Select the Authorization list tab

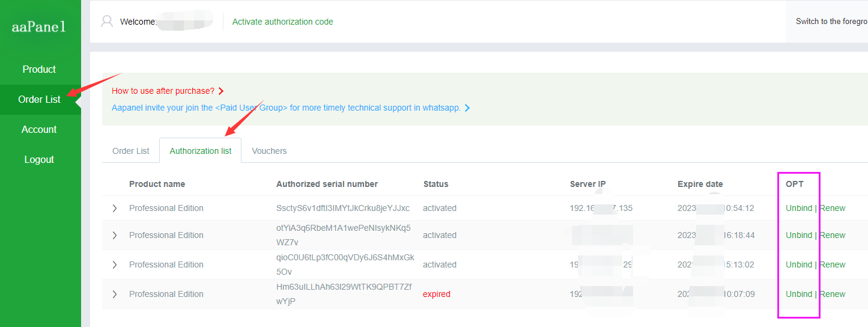click(200, 151)
